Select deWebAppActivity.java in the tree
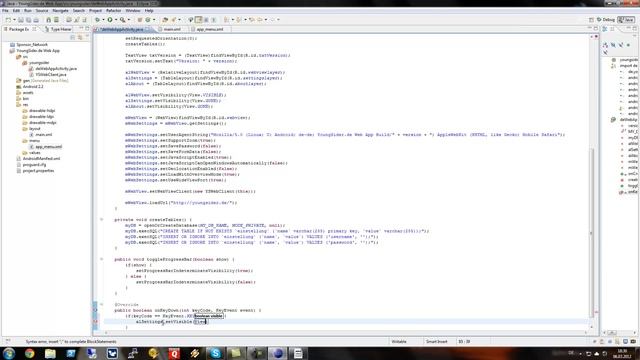Image resolution: width=640 pixels, height=360 pixels. point(56,69)
